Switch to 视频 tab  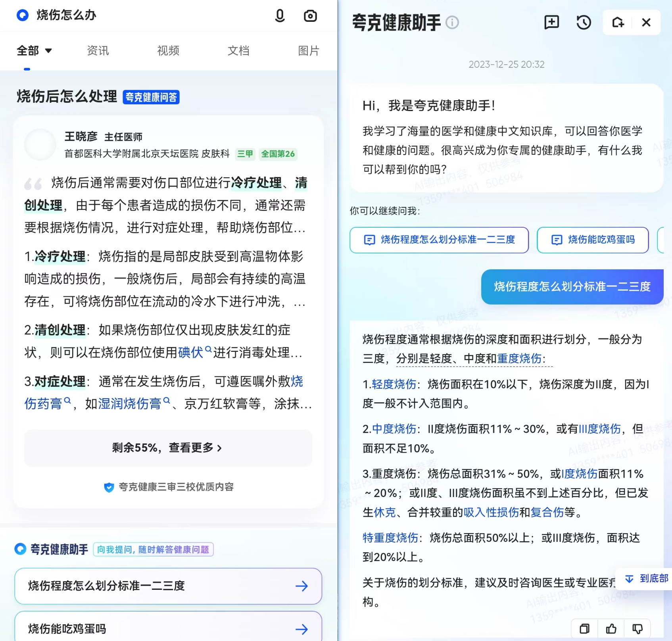[x=168, y=50]
